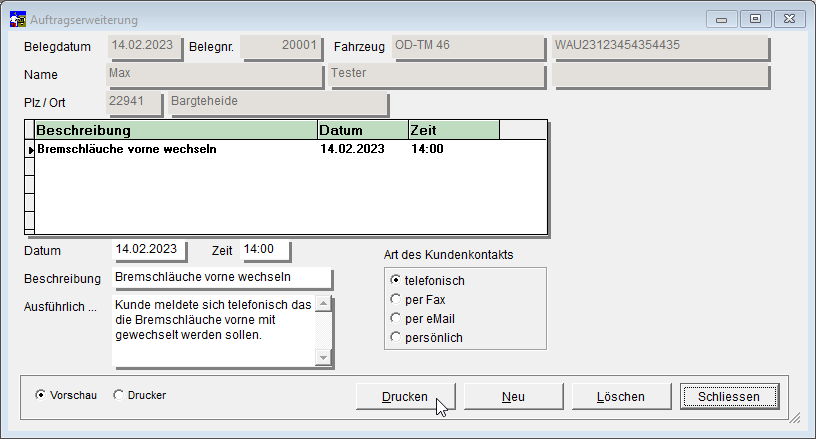Click the Zeit input field showing 14:00
816x439 pixels.
(x=265, y=250)
